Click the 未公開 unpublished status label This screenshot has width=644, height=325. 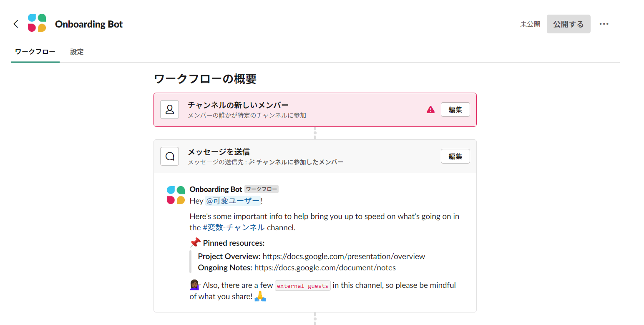point(530,24)
